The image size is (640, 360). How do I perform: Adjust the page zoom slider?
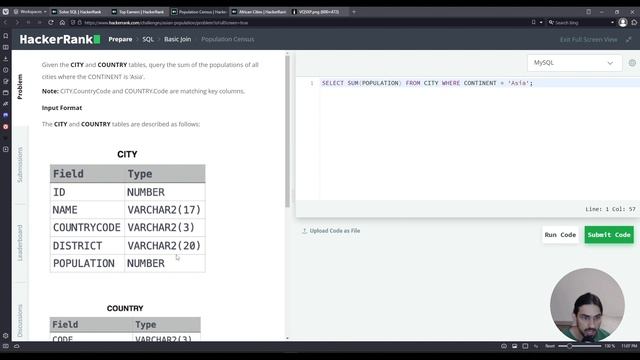click(580, 346)
